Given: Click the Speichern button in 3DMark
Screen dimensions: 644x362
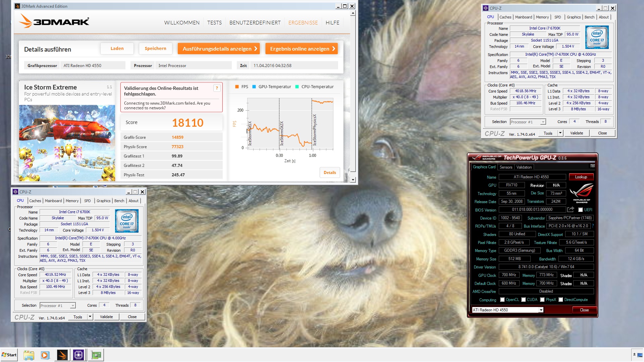Looking at the screenshot, I should [155, 49].
